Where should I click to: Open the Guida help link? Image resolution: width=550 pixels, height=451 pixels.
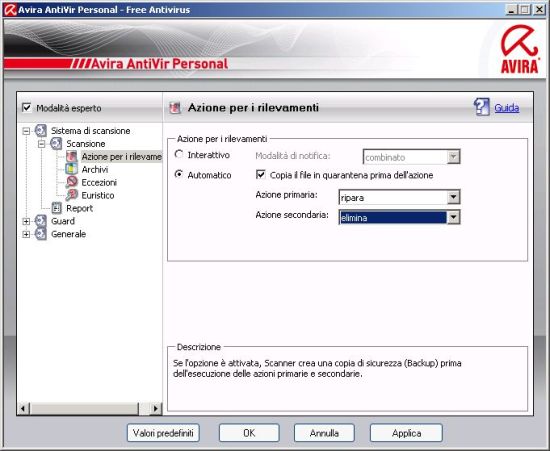click(x=507, y=108)
